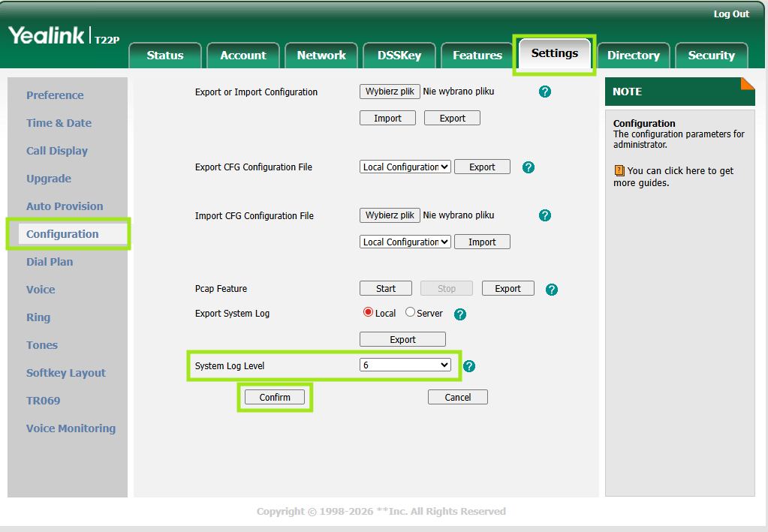The height and width of the screenshot is (532, 768).
Task: Click help icon for Export CFG Configuration File
Action: [x=528, y=167]
